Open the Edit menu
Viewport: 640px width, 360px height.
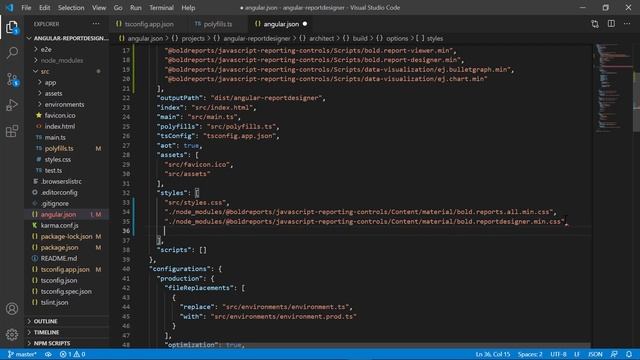point(44,8)
